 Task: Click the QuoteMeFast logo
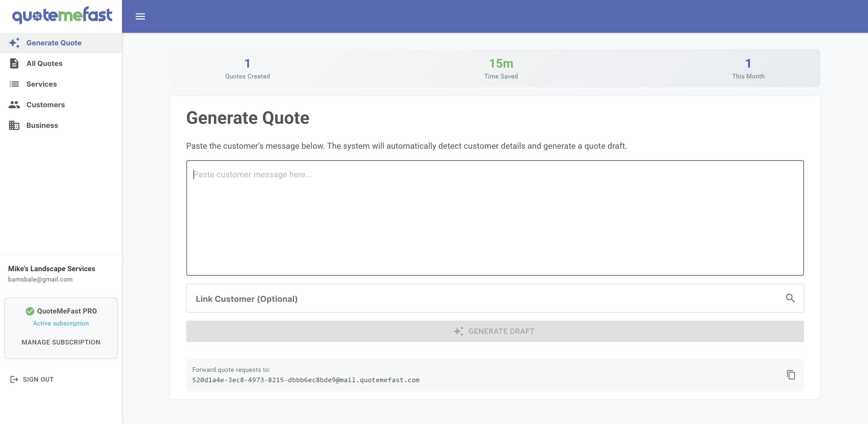coord(62,15)
